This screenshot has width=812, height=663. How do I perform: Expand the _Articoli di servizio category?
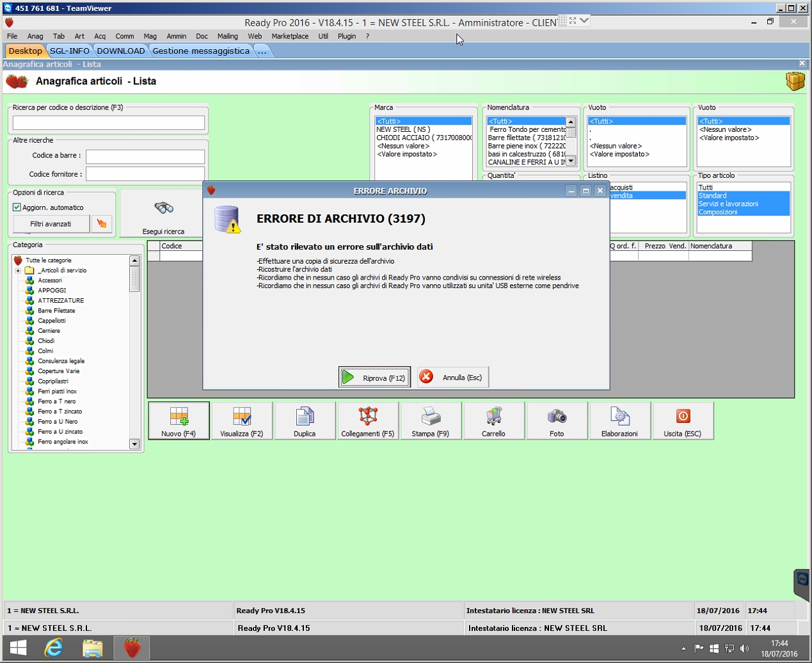[18, 271]
